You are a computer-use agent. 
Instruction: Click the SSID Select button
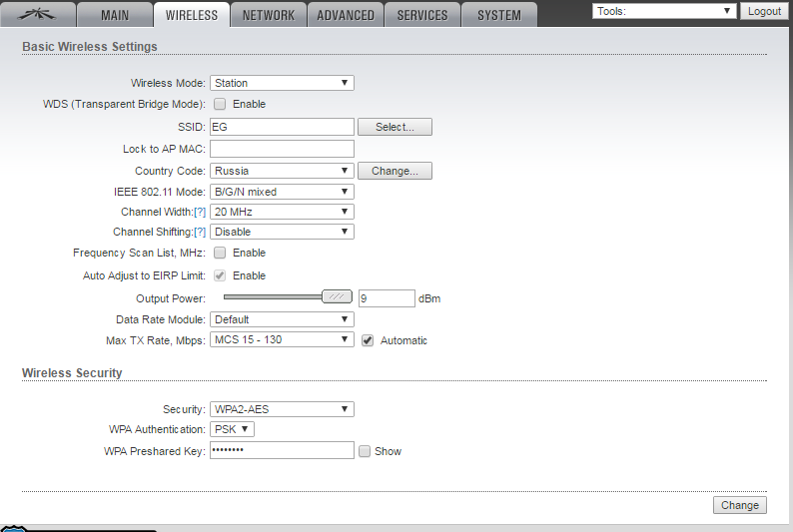(x=395, y=127)
